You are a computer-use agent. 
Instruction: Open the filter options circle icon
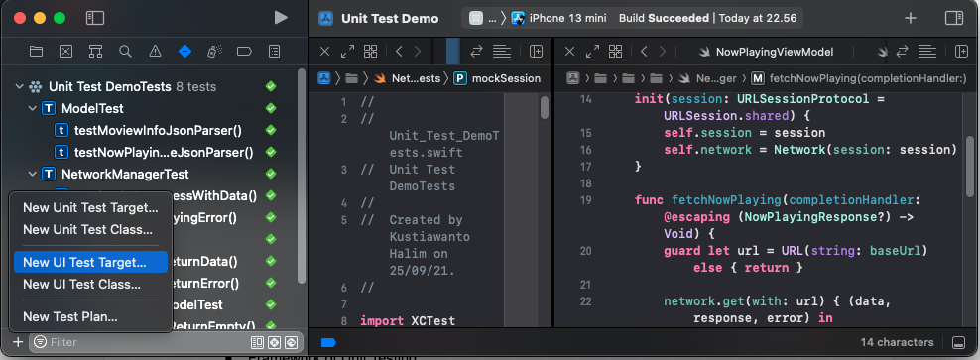[x=41, y=342]
